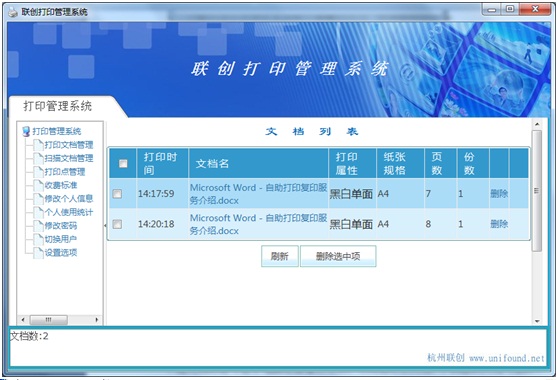Click the page icon beside 打印文档管理

[38, 145]
